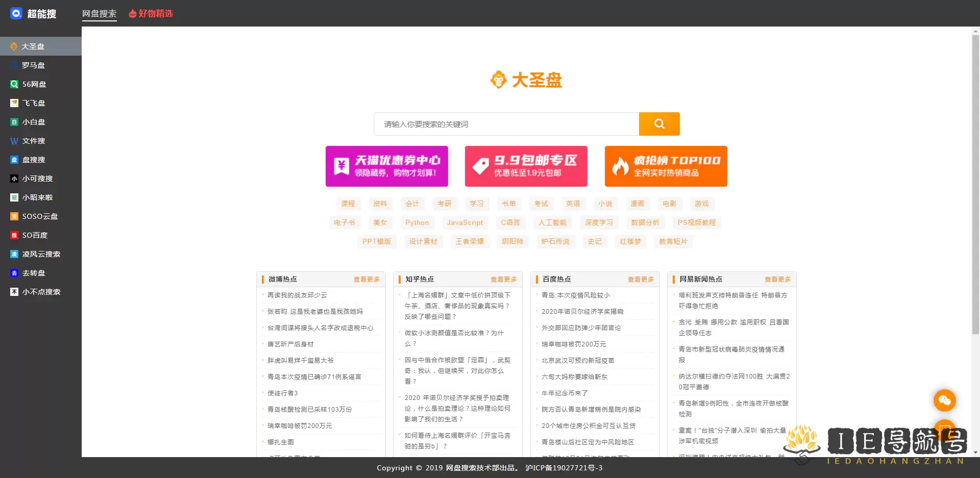Select the 考研 keyword tag

pyautogui.click(x=445, y=204)
